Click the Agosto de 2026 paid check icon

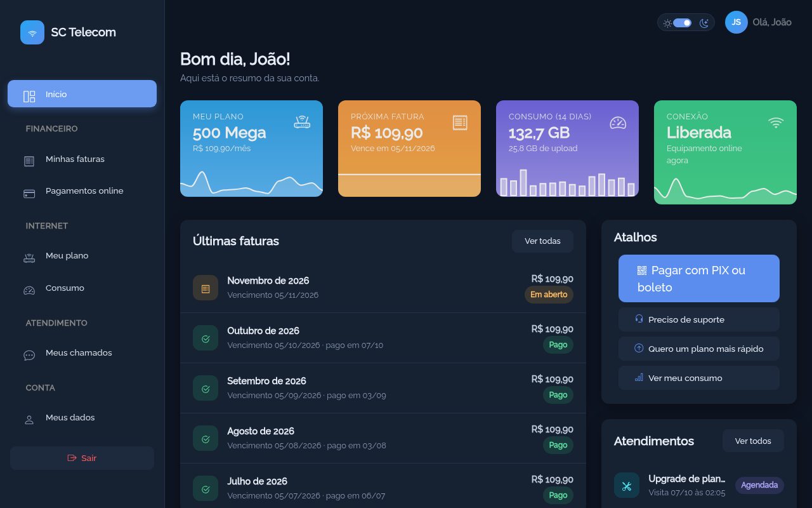(x=206, y=439)
